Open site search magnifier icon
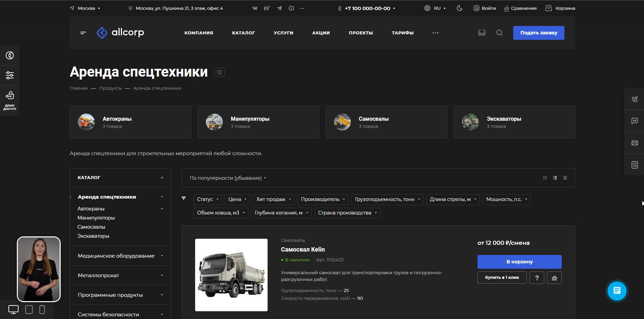This screenshot has height=319, width=644. click(x=499, y=33)
